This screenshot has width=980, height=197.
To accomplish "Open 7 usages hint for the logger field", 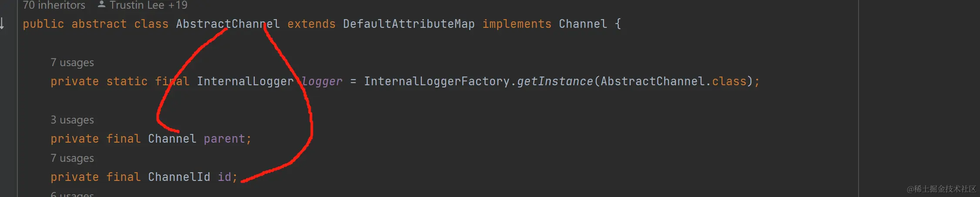I will click(72, 63).
